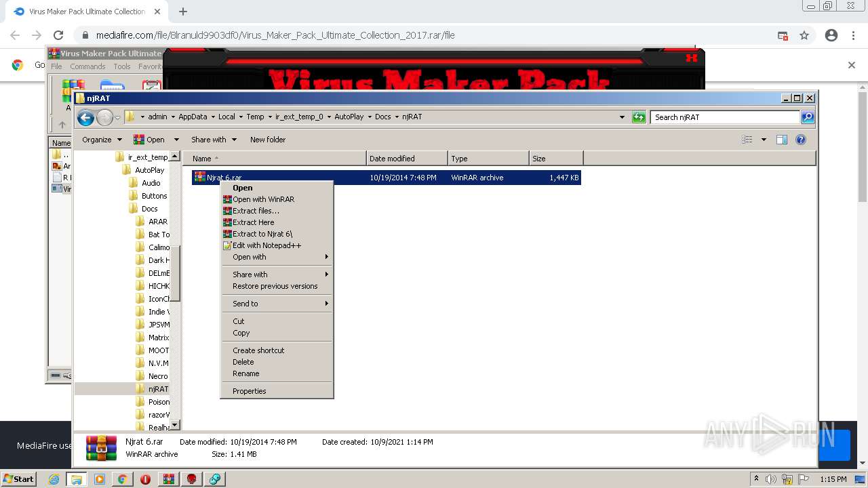Click AppData in the breadcrumb path

point(193,117)
